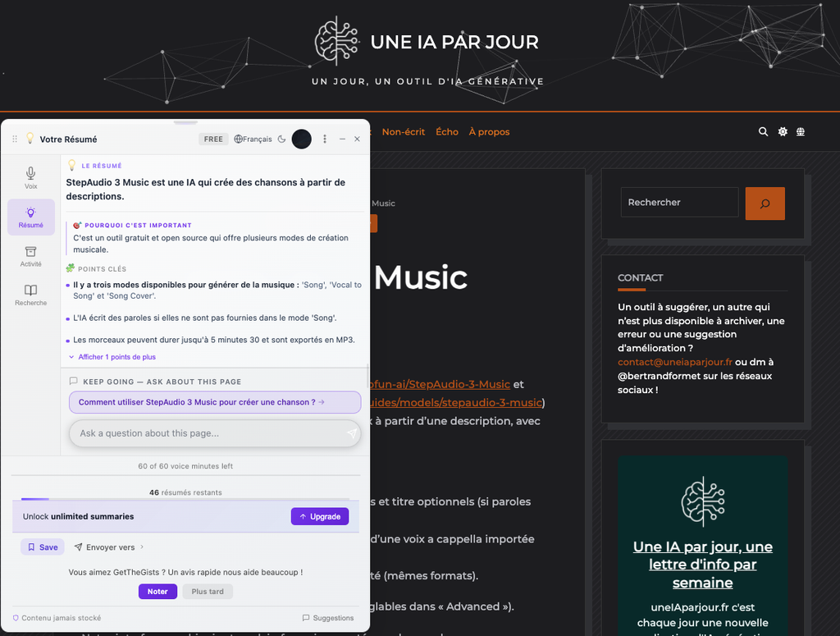Viewport: 840px width, 636px height.
Task: Send the question with the paper plane icon
Action: point(351,433)
